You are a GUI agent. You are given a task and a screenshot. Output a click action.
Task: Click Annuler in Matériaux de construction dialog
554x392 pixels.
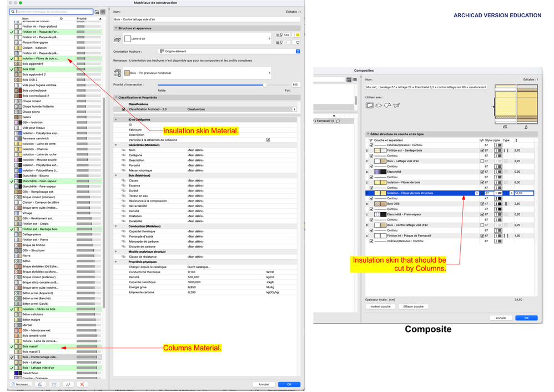[x=264, y=384]
